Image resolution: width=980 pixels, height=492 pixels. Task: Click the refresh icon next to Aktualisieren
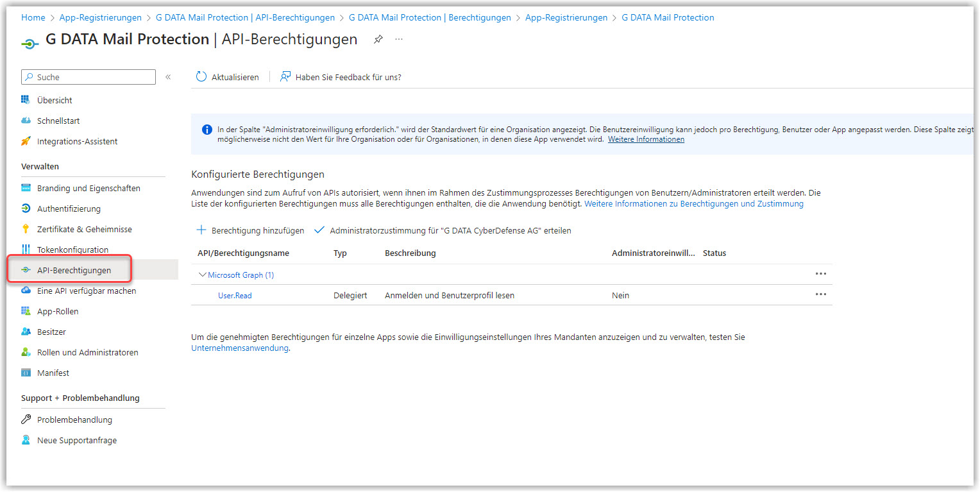point(201,77)
